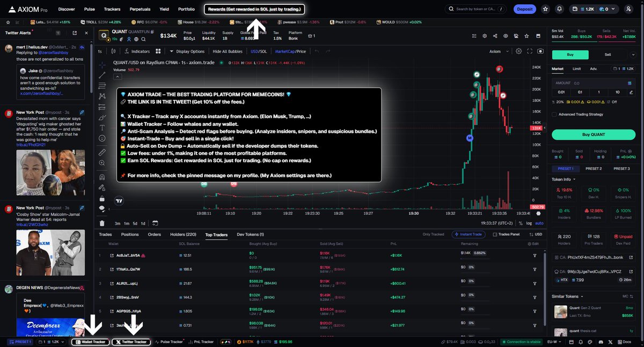
Task: Open the Twitter Tracker button
Action: (131, 342)
